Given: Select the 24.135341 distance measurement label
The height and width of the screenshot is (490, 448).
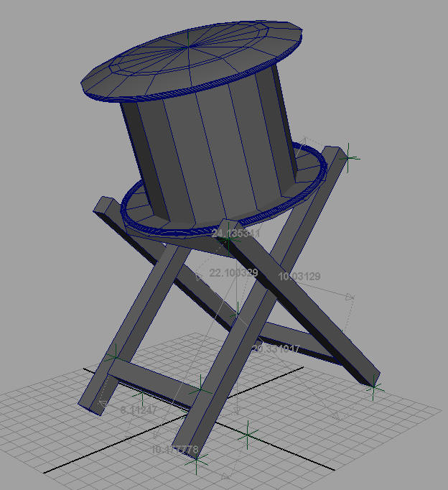Looking at the screenshot, I should (235, 233).
